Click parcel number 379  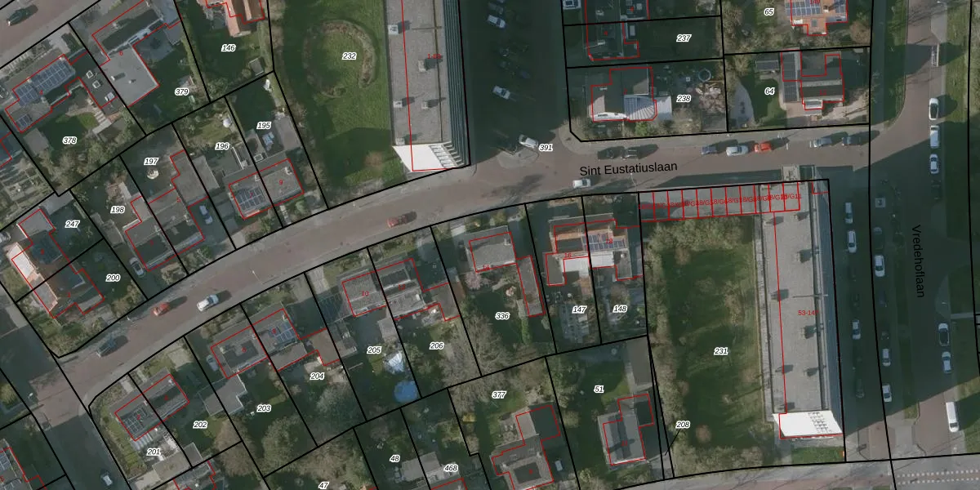[181, 92]
